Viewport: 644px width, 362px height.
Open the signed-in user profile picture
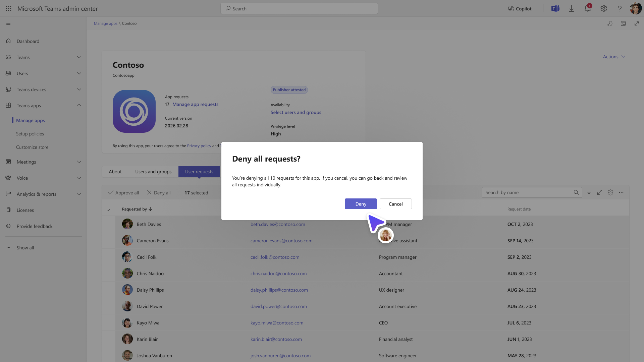point(636,9)
